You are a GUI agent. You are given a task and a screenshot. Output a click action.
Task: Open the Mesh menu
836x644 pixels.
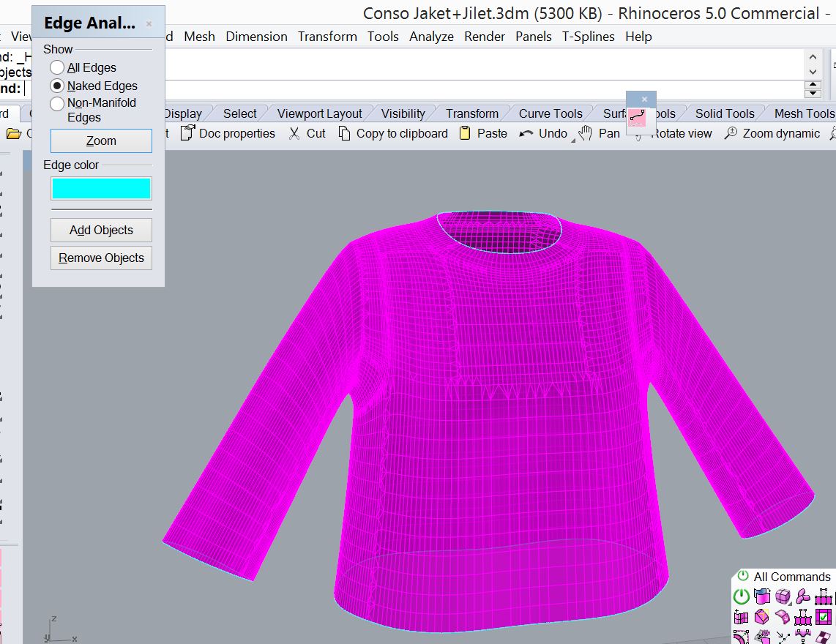[199, 37]
